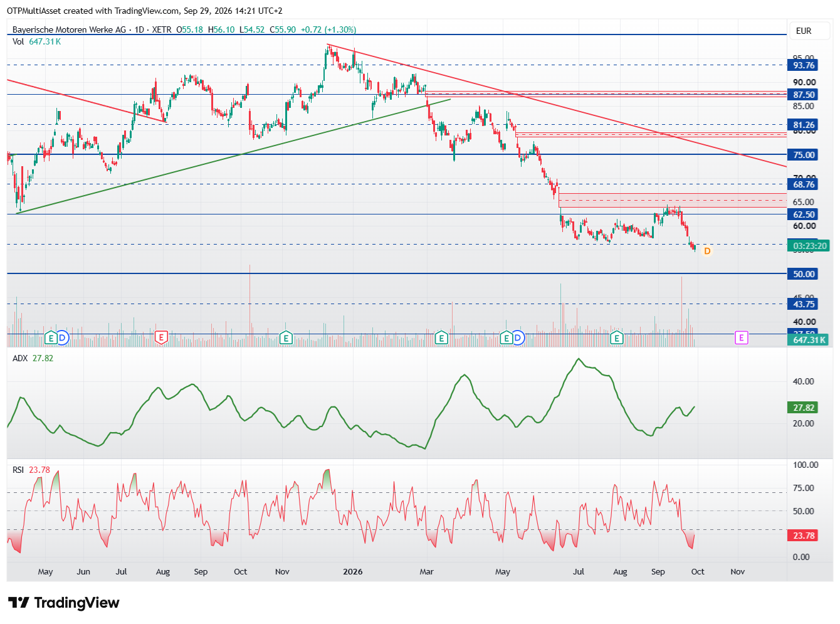Click the blue 75.00 price level label
Image resolution: width=840 pixels, height=624 pixels.
click(804, 155)
